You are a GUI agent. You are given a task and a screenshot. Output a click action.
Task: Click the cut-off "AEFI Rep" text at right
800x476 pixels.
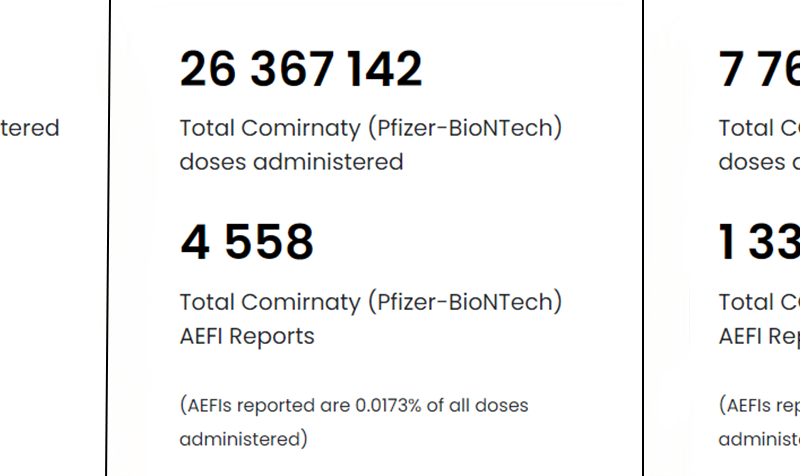click(x=760, y=336)
